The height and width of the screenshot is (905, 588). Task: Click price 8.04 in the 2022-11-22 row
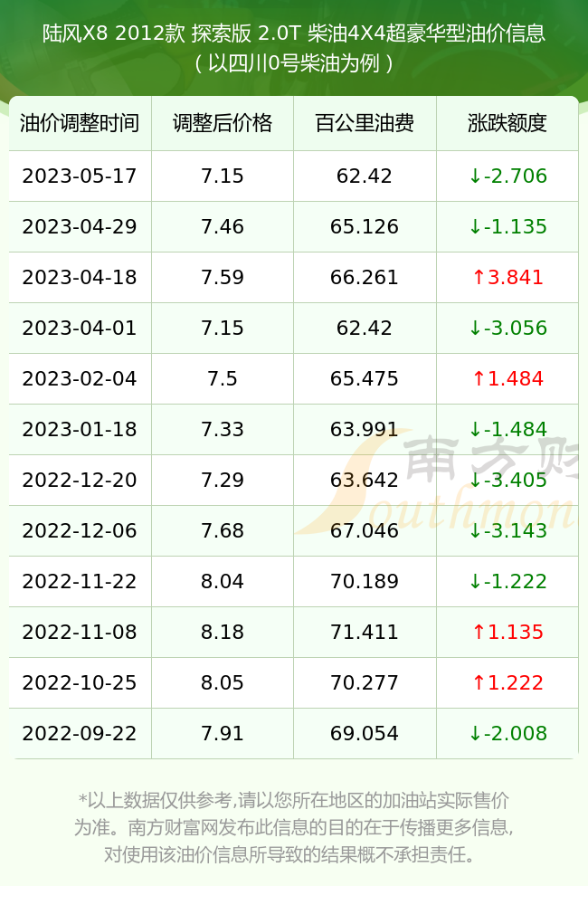(223, 582)
